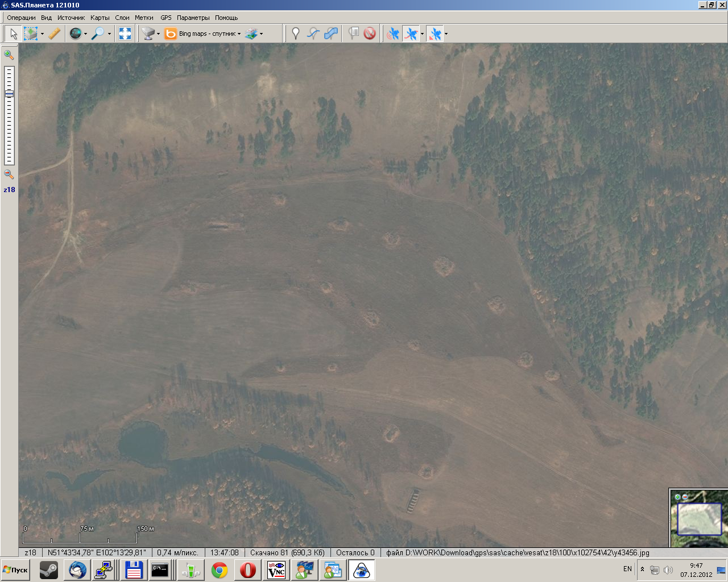Open the Параметры menu item
This screenshot has width=728, height=582.
click(x=193, y=18)
